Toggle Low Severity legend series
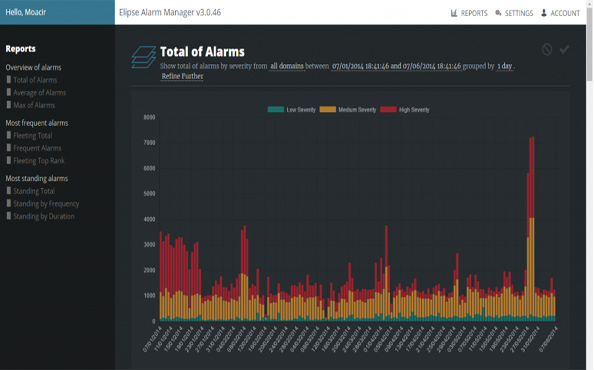This screenshot has width=594, height=370. click(291, 110)
